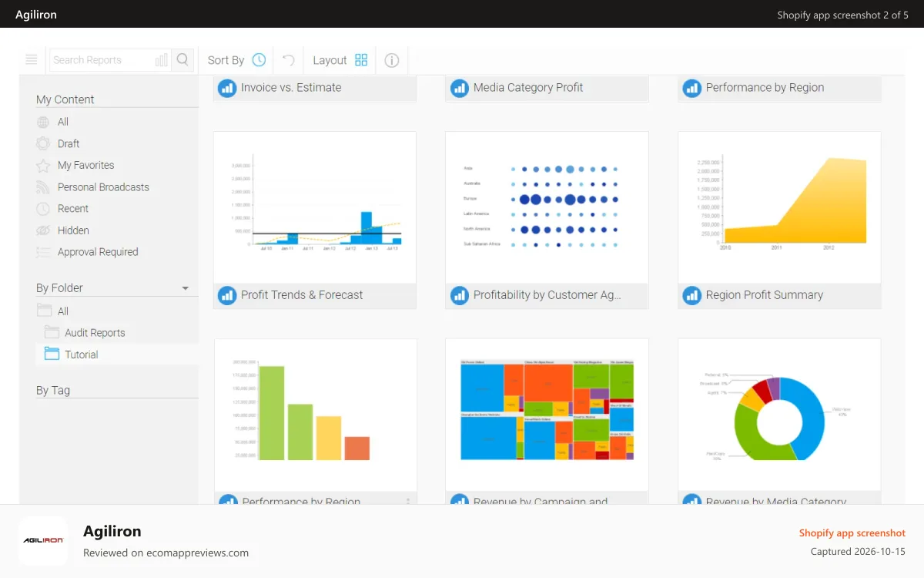This screenshot has width=924, height=578.
Task: Open the Media Category Profit report
Action: (x=528, y=87)
